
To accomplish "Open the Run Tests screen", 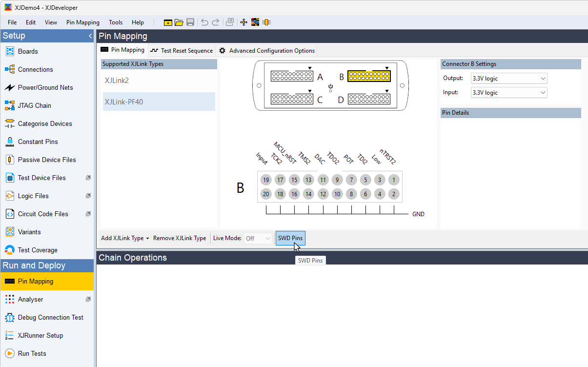I will [x=47, y=353].
